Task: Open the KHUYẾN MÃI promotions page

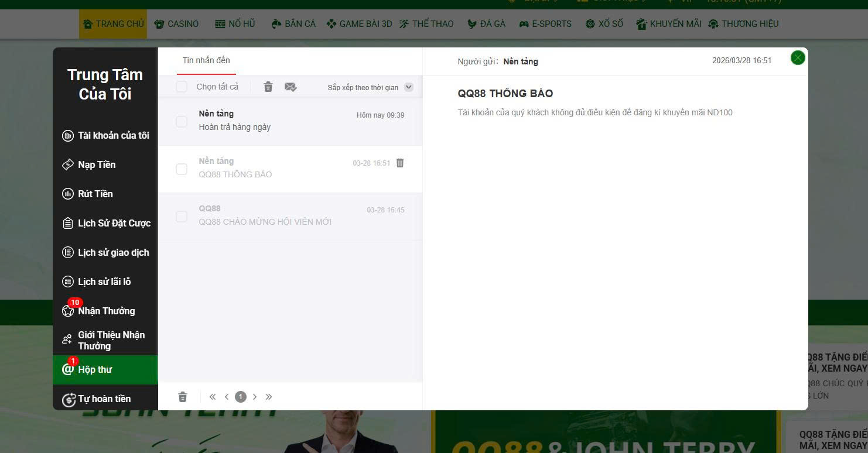Action: click(669, 24)
